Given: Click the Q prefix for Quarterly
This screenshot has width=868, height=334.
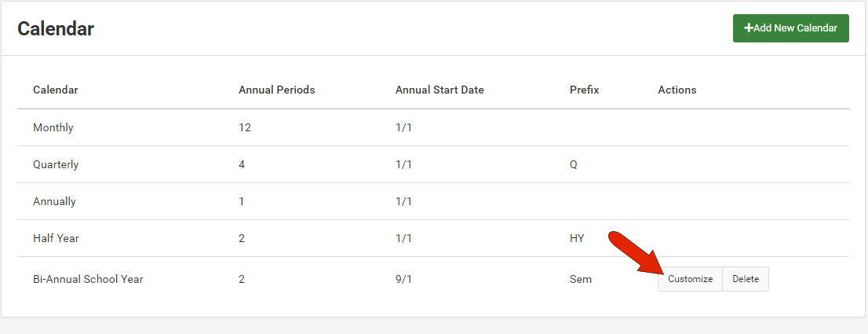Looking at the screenshot, I should 574,165.
